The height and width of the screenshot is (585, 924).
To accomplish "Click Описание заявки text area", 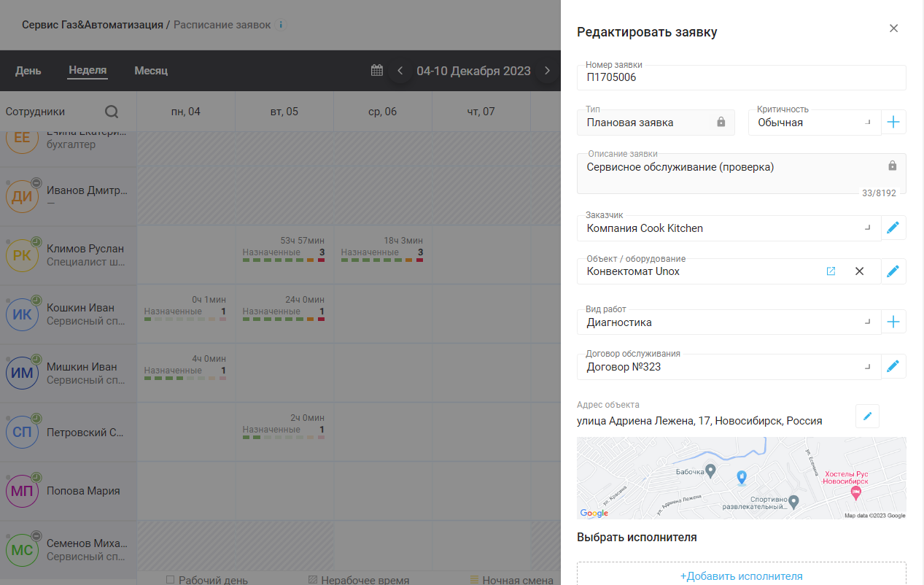I will [x=742, y=174].
